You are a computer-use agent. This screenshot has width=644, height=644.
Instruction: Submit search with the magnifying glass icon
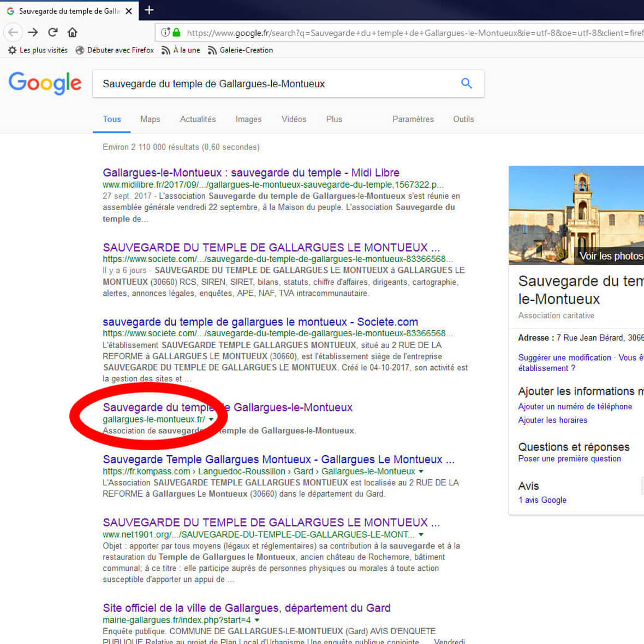466,84
